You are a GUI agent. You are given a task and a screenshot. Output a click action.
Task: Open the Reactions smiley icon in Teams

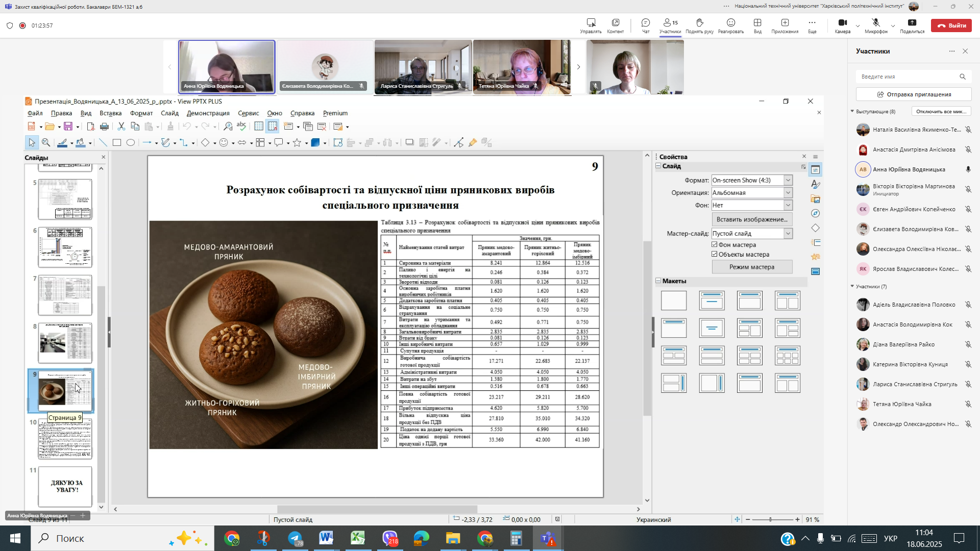tap(730, 23)
